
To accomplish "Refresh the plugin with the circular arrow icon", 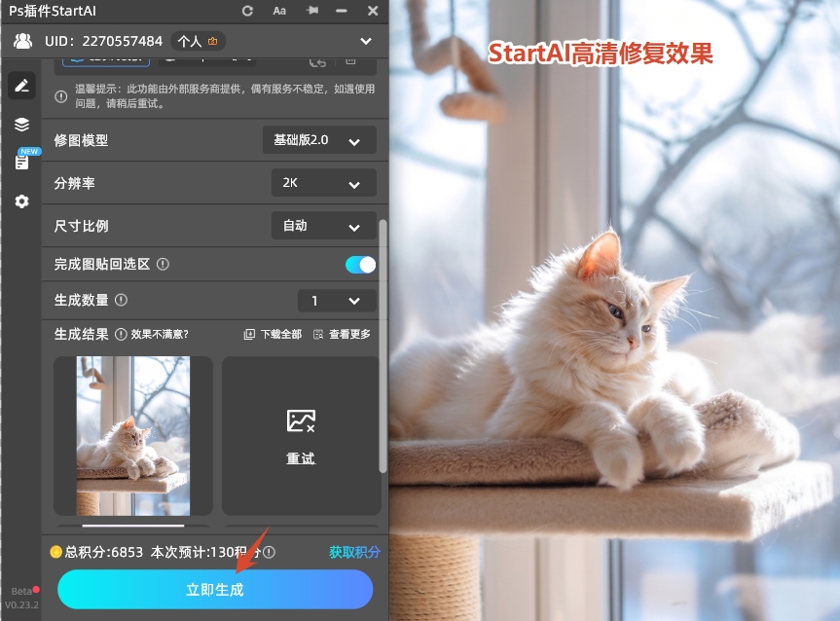I will (246, 11).
